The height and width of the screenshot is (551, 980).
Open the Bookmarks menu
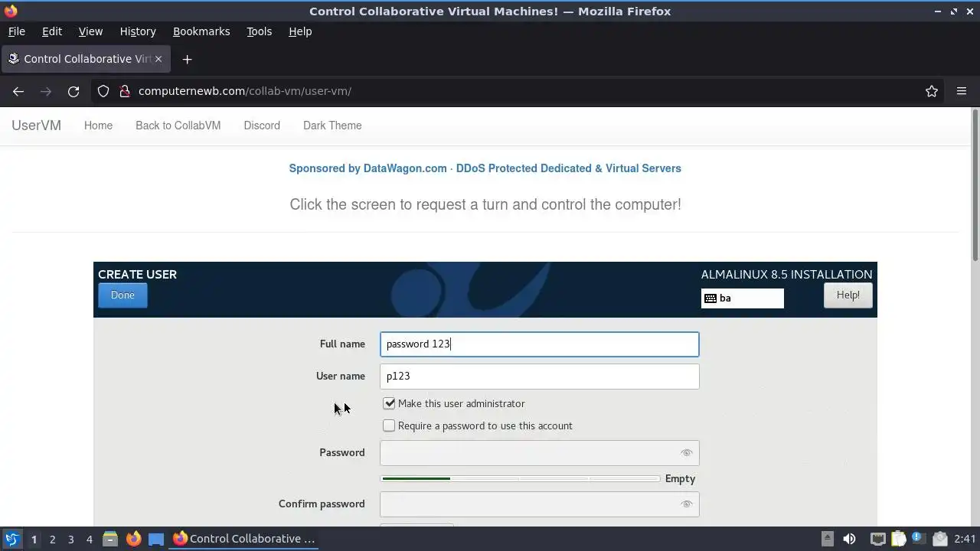point(201,31)
